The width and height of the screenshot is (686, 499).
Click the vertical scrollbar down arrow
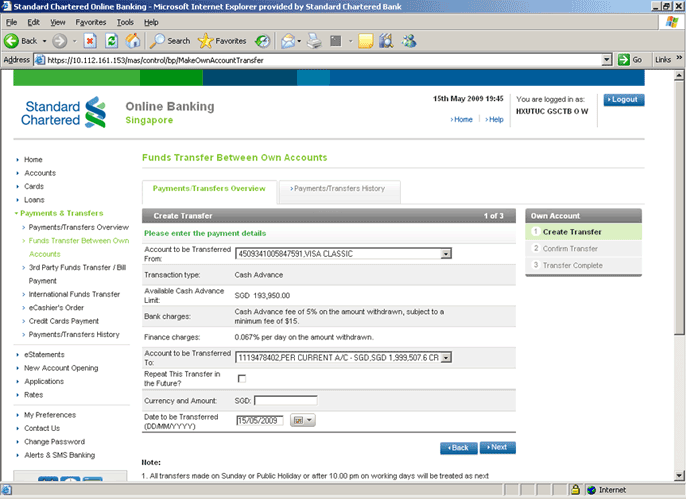pyautogui.click(x=679, y=476)
